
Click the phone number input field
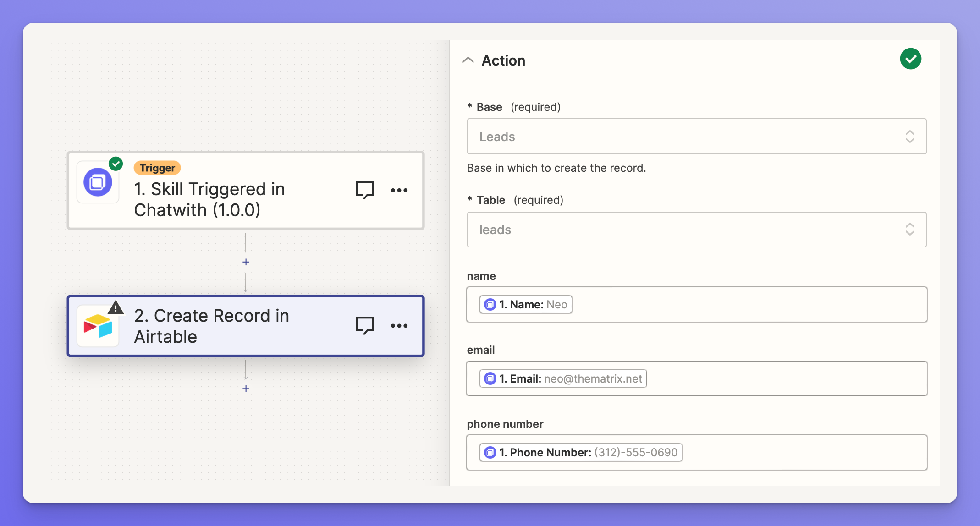802,453
